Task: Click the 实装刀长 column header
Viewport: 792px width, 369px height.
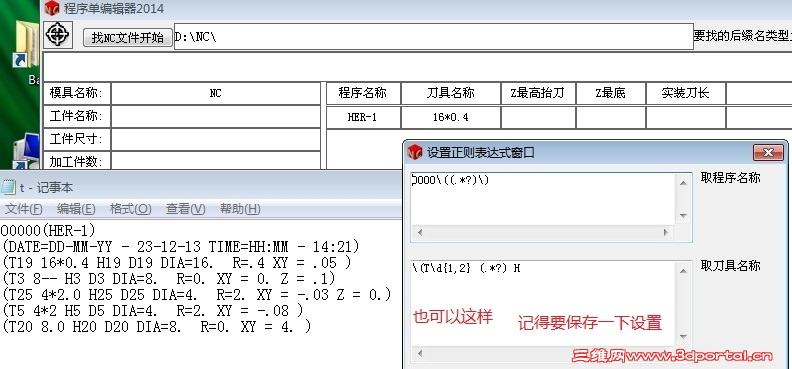Action: [685, 93]
